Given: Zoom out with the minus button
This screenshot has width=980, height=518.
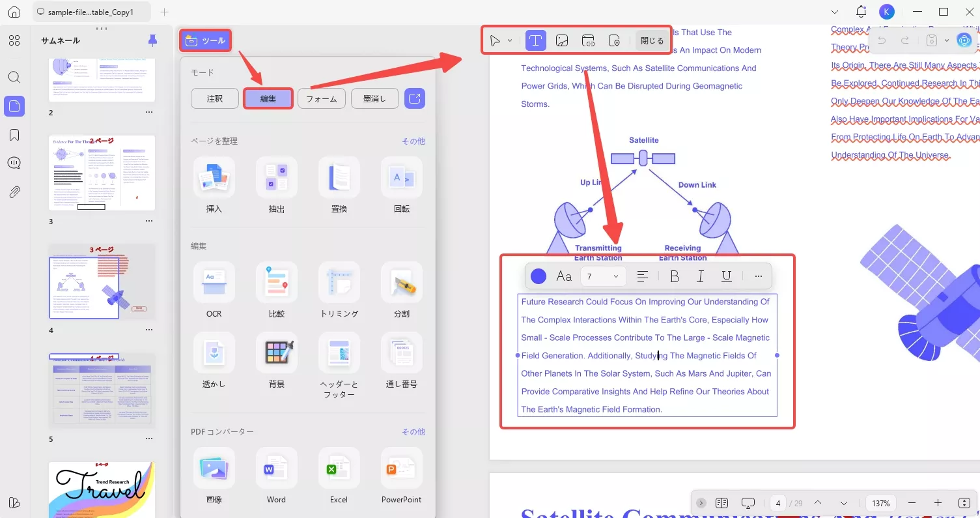Looking at the screenshot, I should coord(912,503).
